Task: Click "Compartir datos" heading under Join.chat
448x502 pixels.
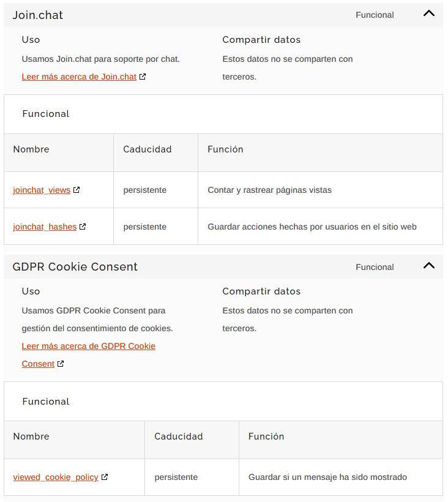Action: 261,40
